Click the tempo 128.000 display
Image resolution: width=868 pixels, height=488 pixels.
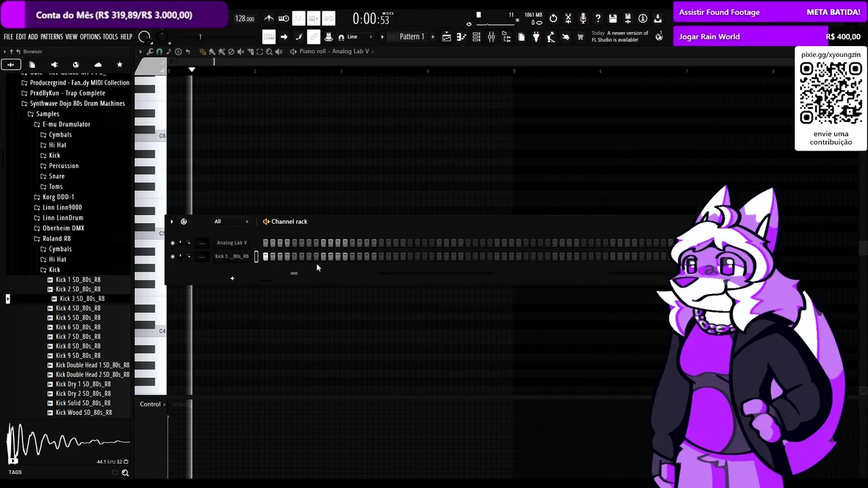coord(245,19)
